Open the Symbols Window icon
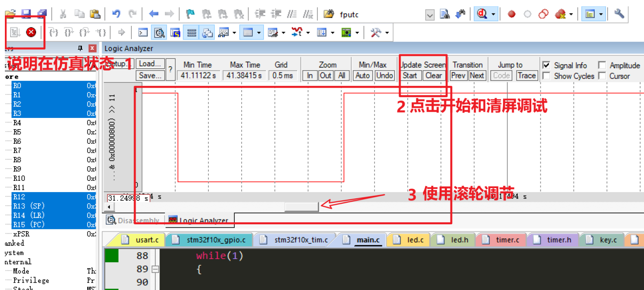Image resolution: width=644 pixels, height=290 pixels. coord(174,32)
